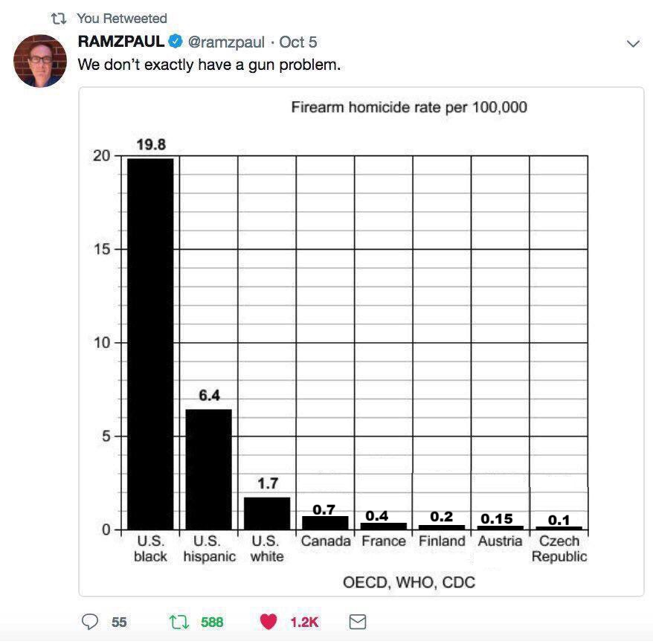The height and width of the screenshot is (644, 653).
Task: Open direct message envelope icon
Action: coord(357,622)
